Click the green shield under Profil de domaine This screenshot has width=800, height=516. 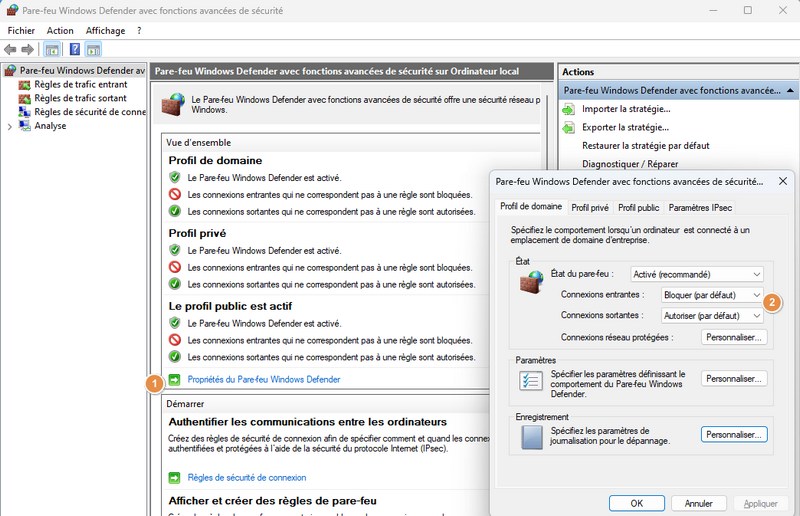tap(174, 177)
